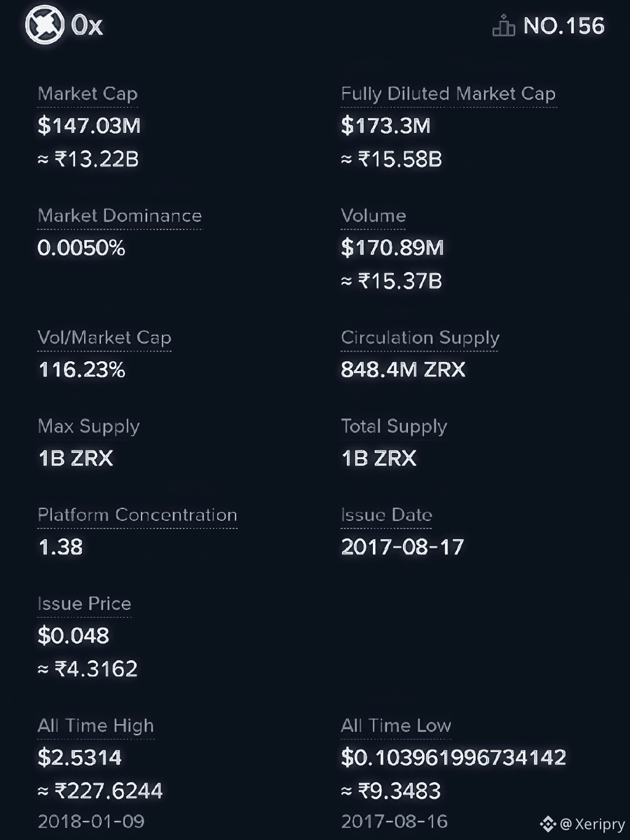Viewport: 630px width, 840px height.
Task: Tap the Circulation Supply label
Action: (x=420, y=337)
